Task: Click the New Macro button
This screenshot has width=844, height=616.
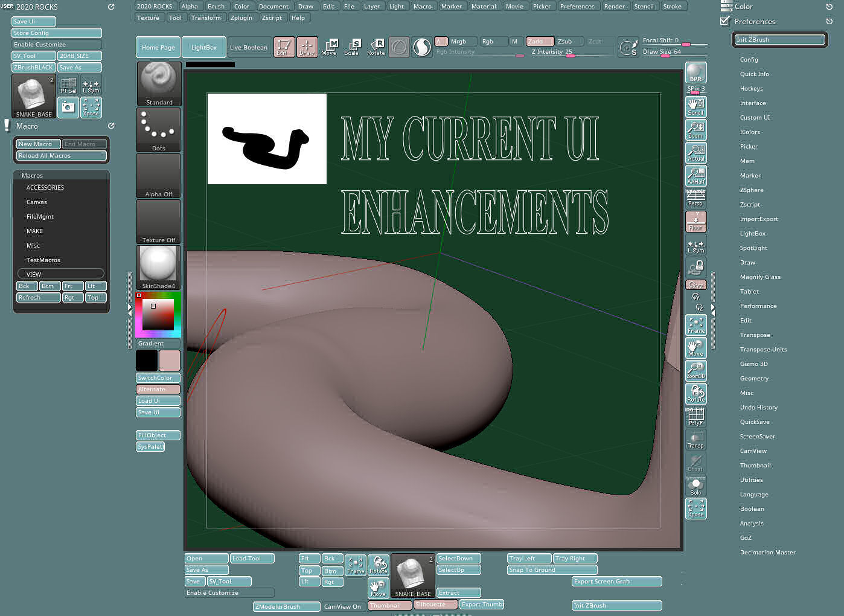Action: point(39,144)
